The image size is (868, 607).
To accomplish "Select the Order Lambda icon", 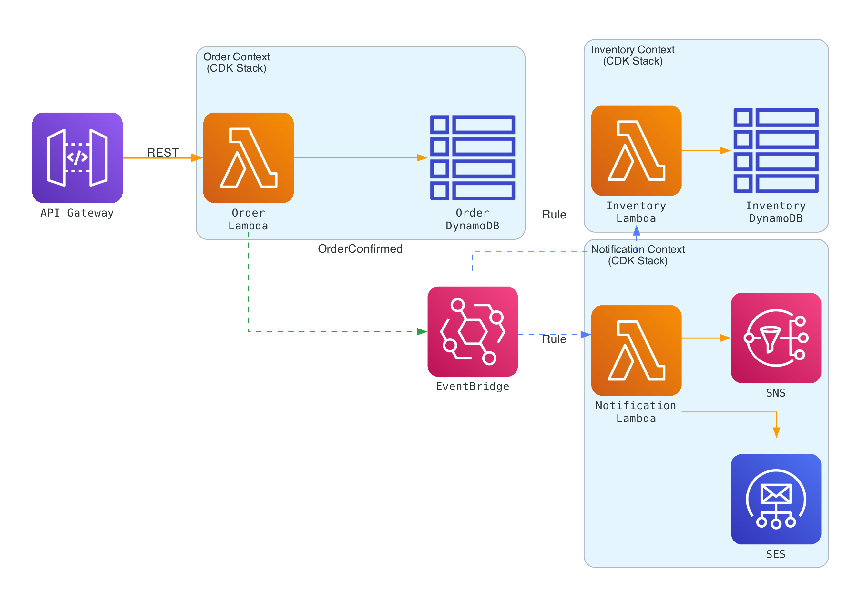I will click(248, 157).
